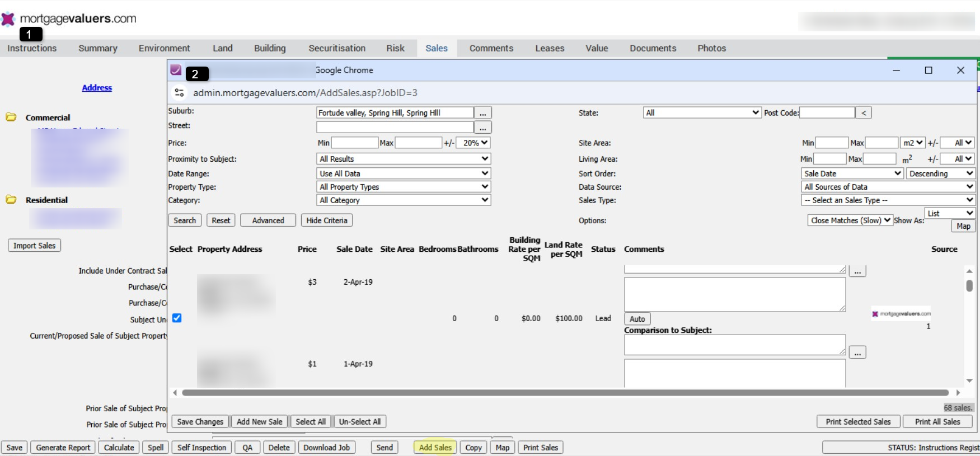Switch to the Documents tab
Screen dimensions: 980x456
click(x=653, y=48)
